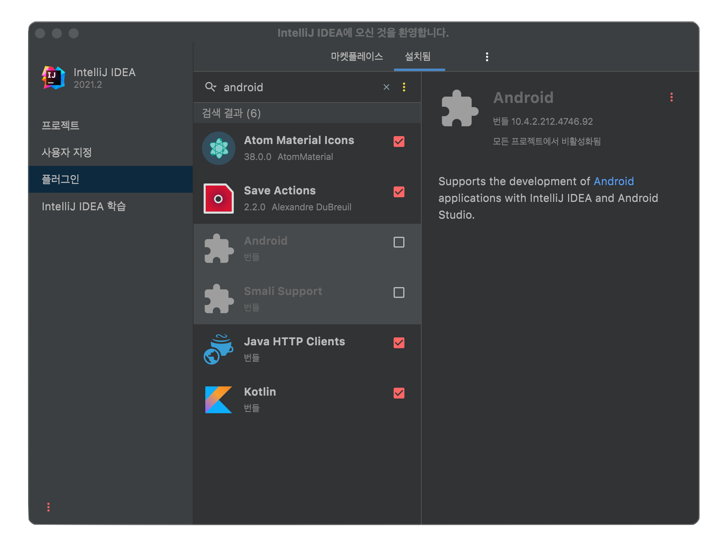Switch to the 설치됨 tab

tap(418, 57)
